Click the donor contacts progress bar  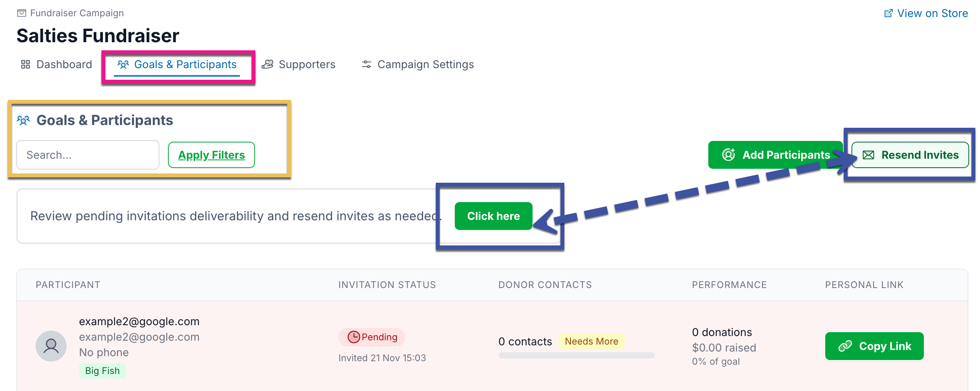tap(576, 355)
